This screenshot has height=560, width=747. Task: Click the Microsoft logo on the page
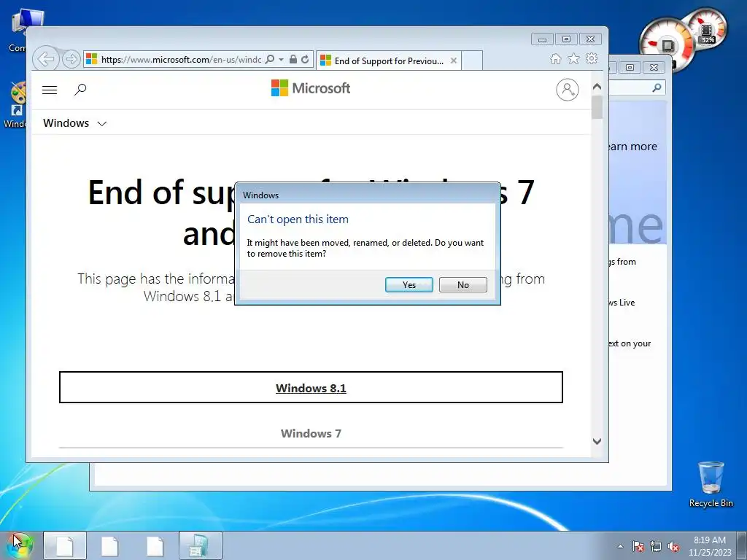[x=311, y=88]
